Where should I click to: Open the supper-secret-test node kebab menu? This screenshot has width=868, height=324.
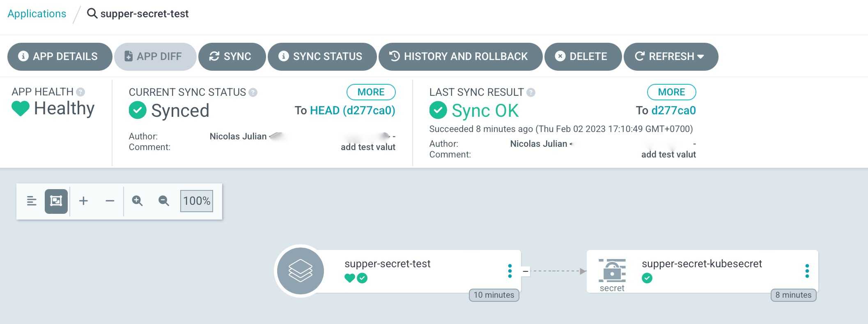pos(510,271)
